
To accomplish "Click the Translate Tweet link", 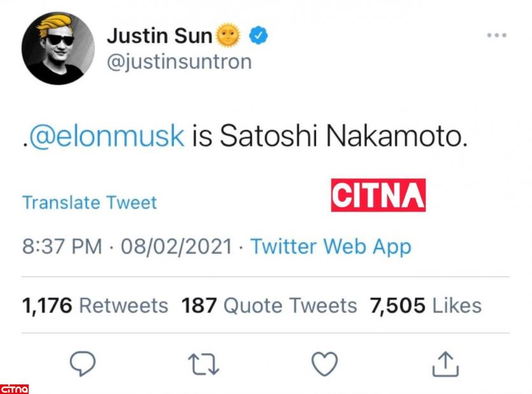I will point(89,203).
